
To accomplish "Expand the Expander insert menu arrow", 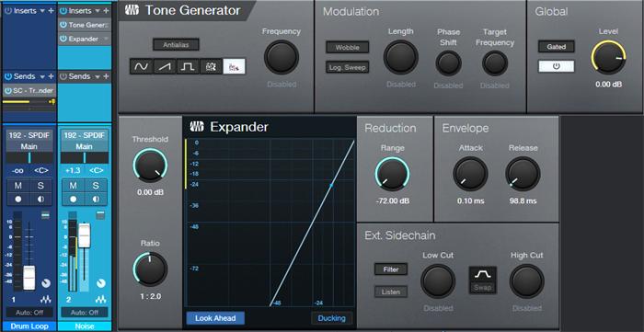I will point(106,40).
